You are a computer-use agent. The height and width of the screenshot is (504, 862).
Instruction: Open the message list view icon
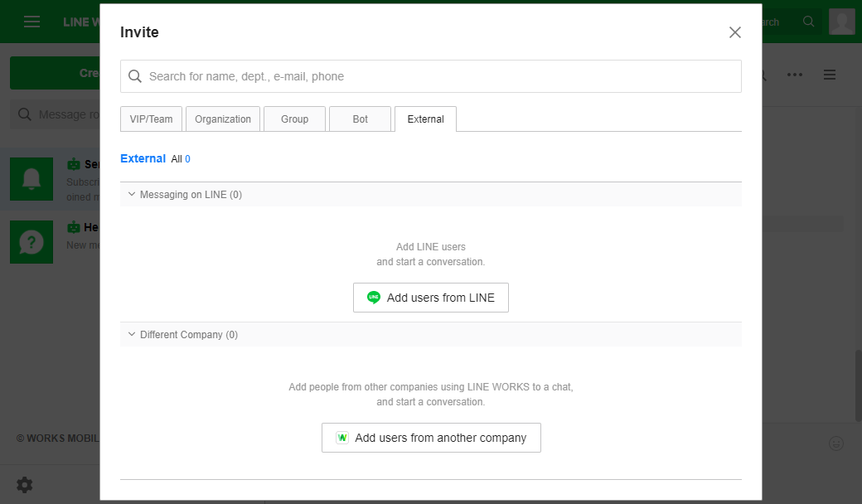(x=830, y=74)
